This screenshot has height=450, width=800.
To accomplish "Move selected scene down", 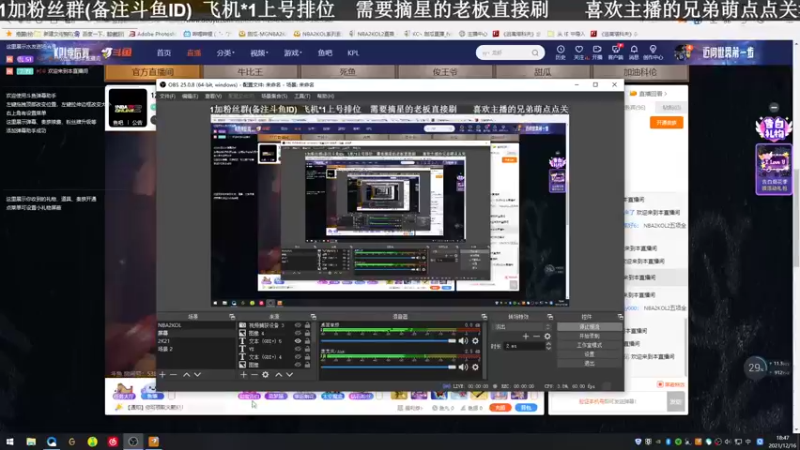I will pos(197,374).
